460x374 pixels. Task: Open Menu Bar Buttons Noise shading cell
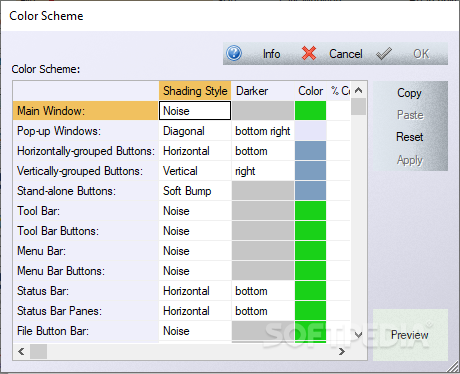point(195,271)
